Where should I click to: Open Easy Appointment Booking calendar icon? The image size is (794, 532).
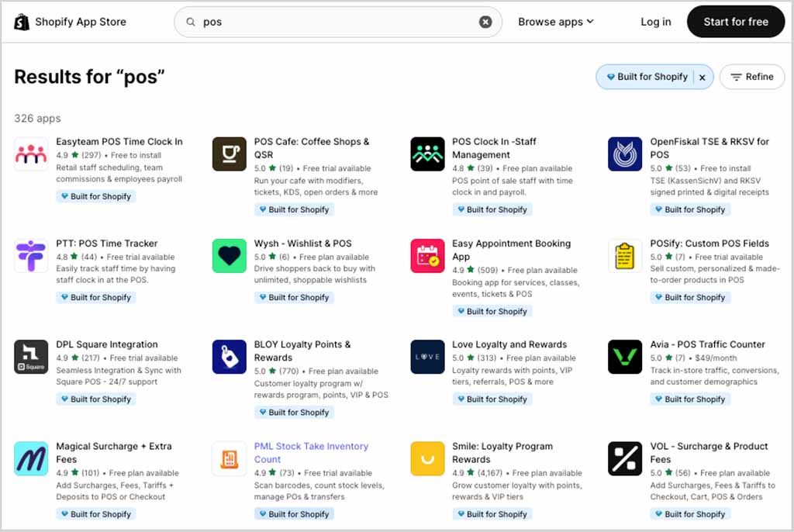[427, 256]
